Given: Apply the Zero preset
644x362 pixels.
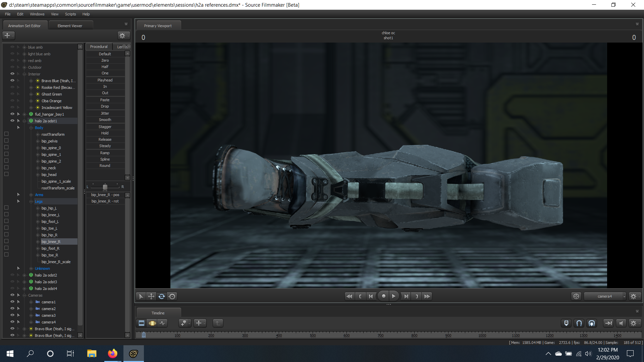Looking at the screenshot, I should coord(105,60).
